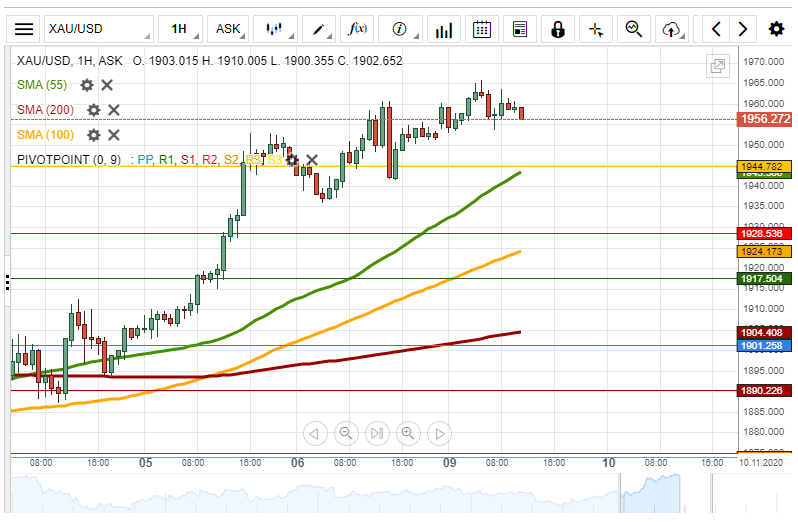Image resolution: width=798 pixels, height=522 pixels.
Task: Detach chart with the pop-out icon
Action: point(718,66)
